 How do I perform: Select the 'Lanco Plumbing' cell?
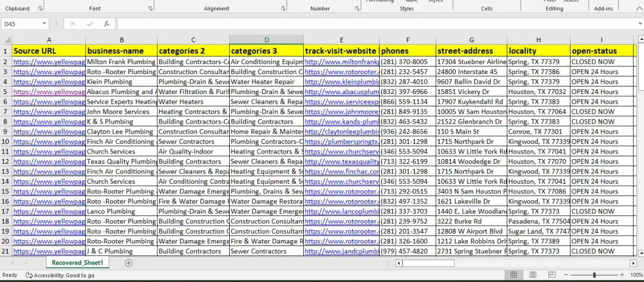pyautogui.click(x=121, y=211)
